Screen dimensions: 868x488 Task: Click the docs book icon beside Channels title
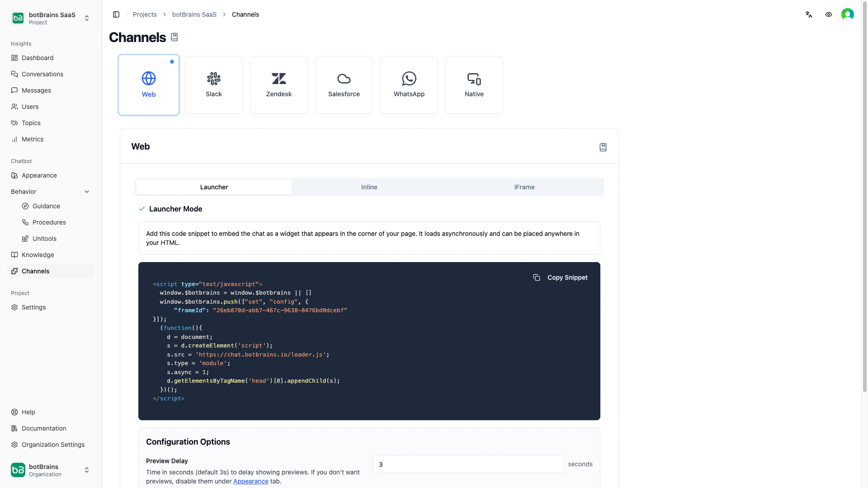tap(175, 38)
